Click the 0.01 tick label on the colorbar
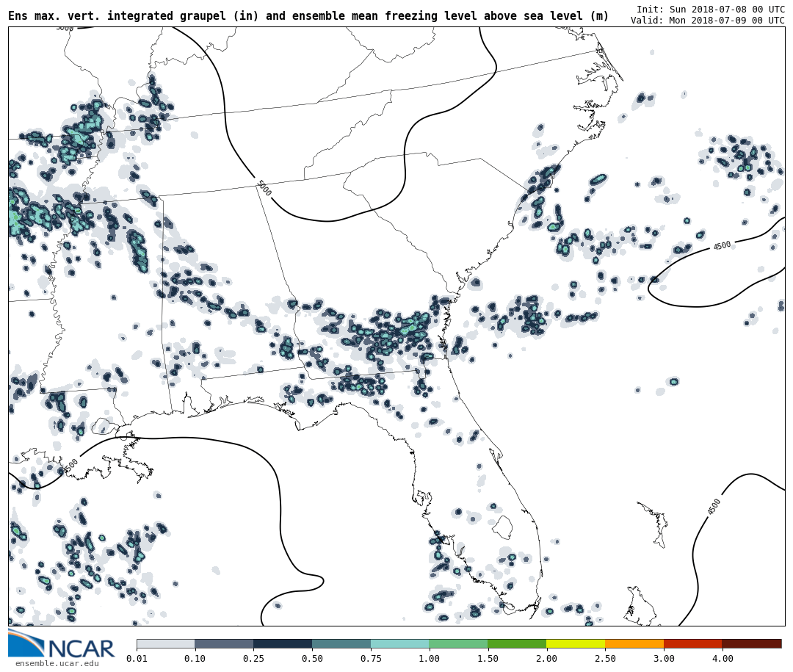This screenshot has width=793, height=672. (137, 659)
